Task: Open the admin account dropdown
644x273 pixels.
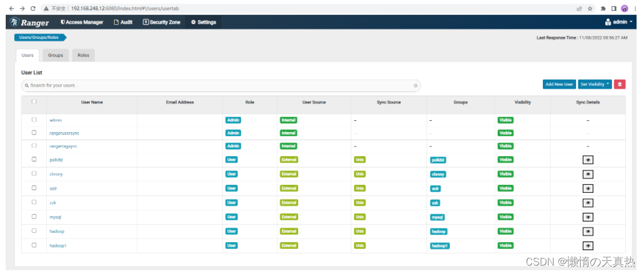Action: (619, 22)
